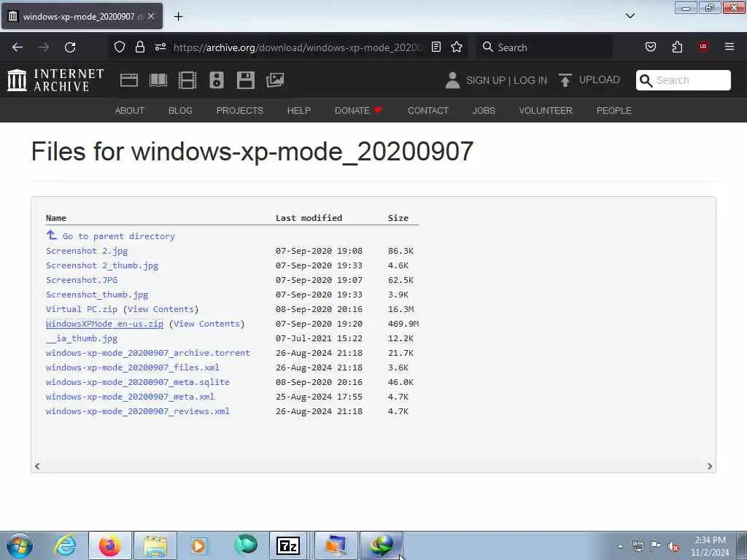
Task: Click the SIGN UP | LOG IN link
Action: click(x=506, y=80)
